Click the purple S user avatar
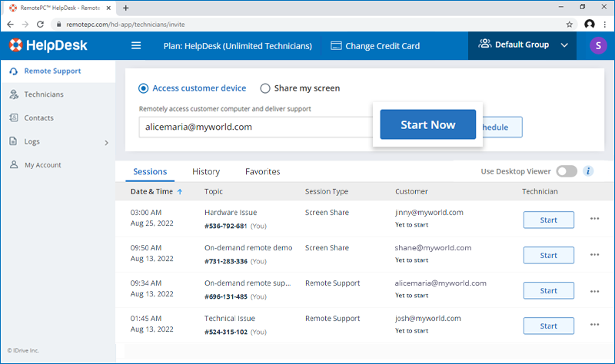The image size is (615, 364). click(x=597, y=45)
